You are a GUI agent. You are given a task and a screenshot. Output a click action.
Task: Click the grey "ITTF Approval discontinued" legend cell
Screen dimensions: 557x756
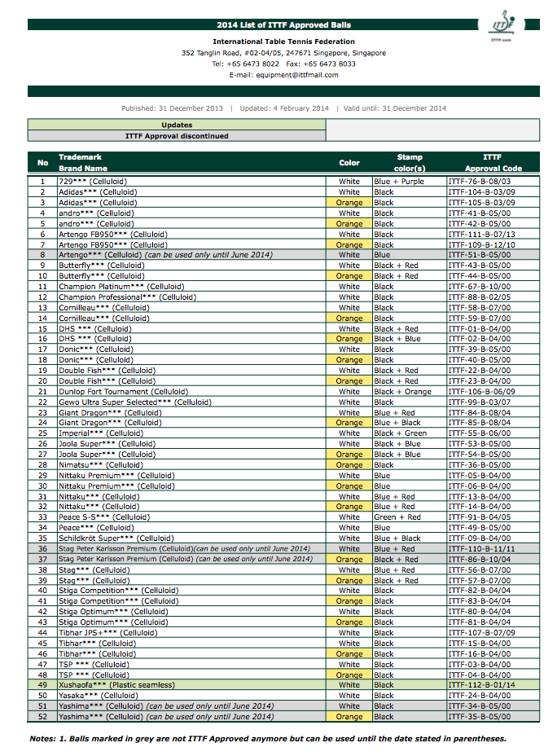[177, 136]
